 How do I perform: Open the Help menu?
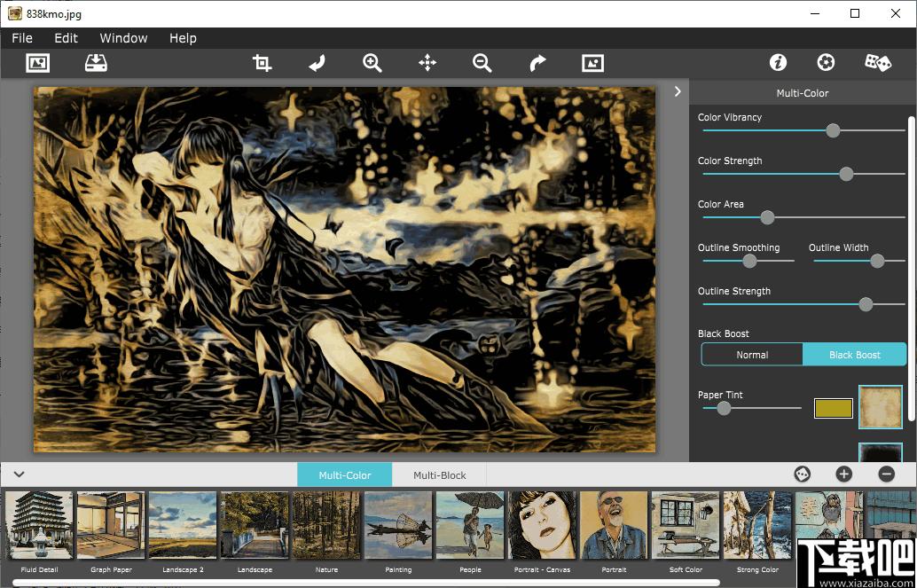click(x=183, y=38)
